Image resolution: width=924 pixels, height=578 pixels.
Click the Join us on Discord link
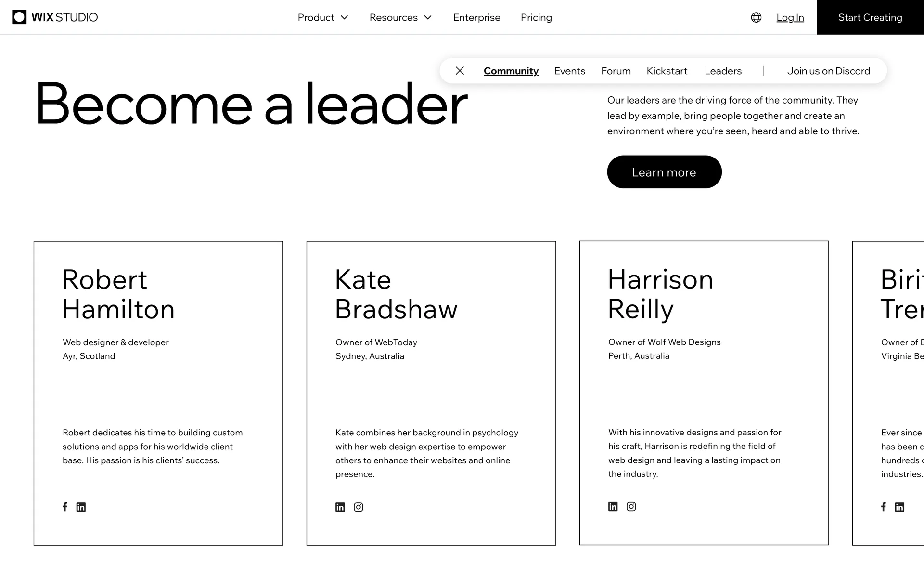tap(828, 71)
